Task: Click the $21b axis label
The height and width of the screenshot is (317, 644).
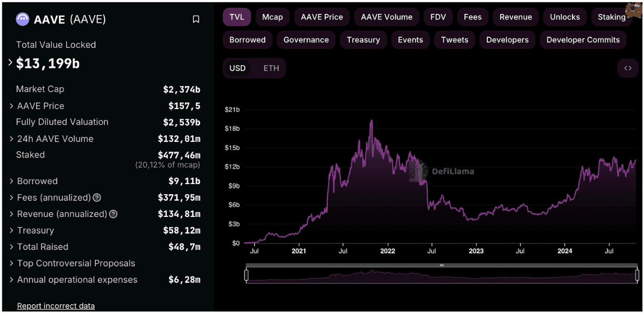Action: click(x=232, y=110)
